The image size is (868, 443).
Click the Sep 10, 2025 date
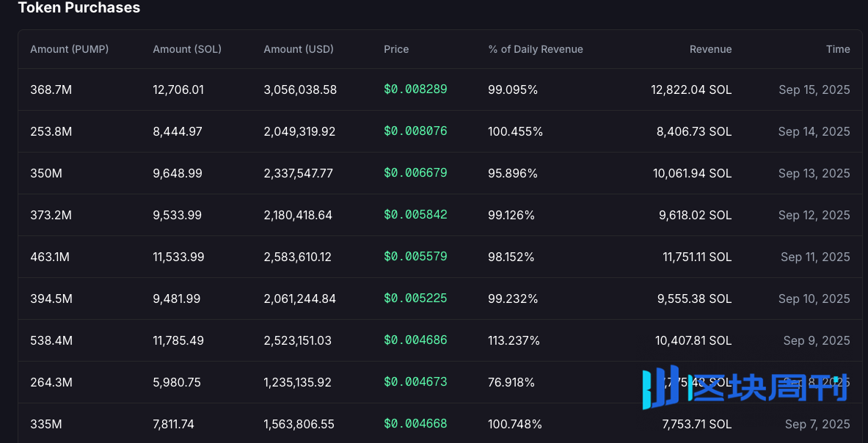[814, 299]
